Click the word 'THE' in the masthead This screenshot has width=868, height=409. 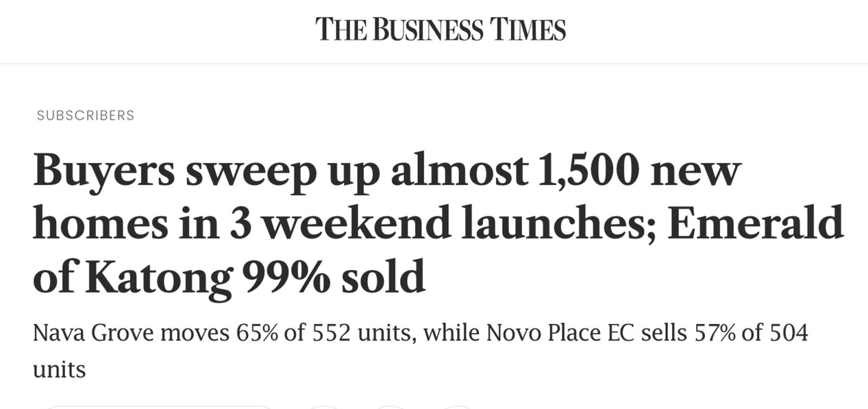[x=340, y=29]
